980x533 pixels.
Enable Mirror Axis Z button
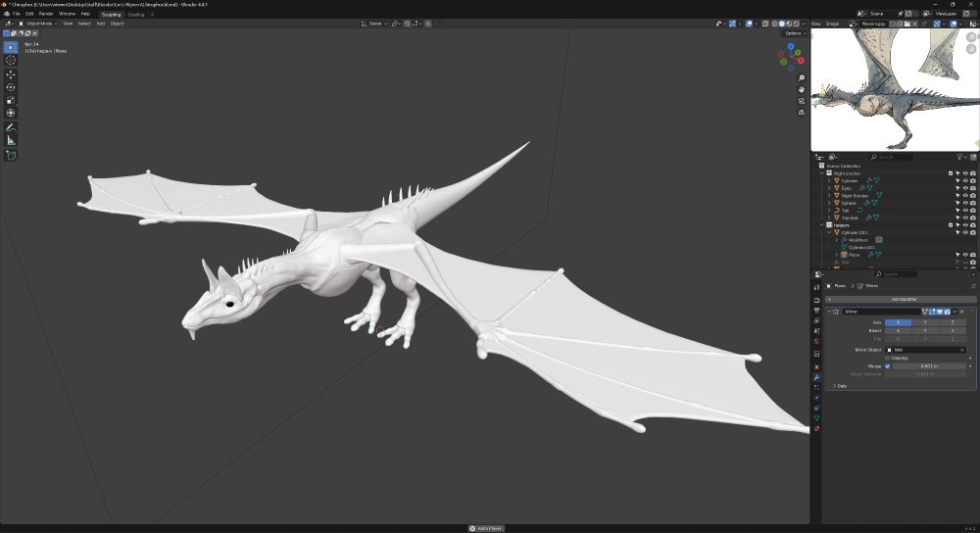[952, 322]
